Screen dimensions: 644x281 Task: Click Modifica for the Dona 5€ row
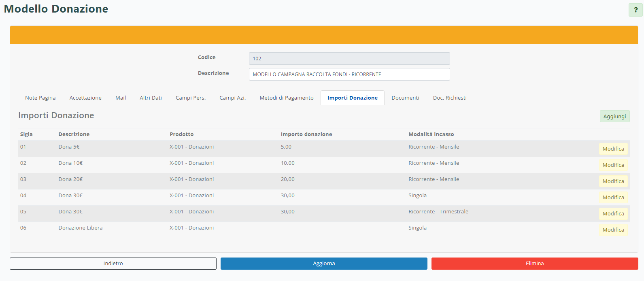pos(613,149)
